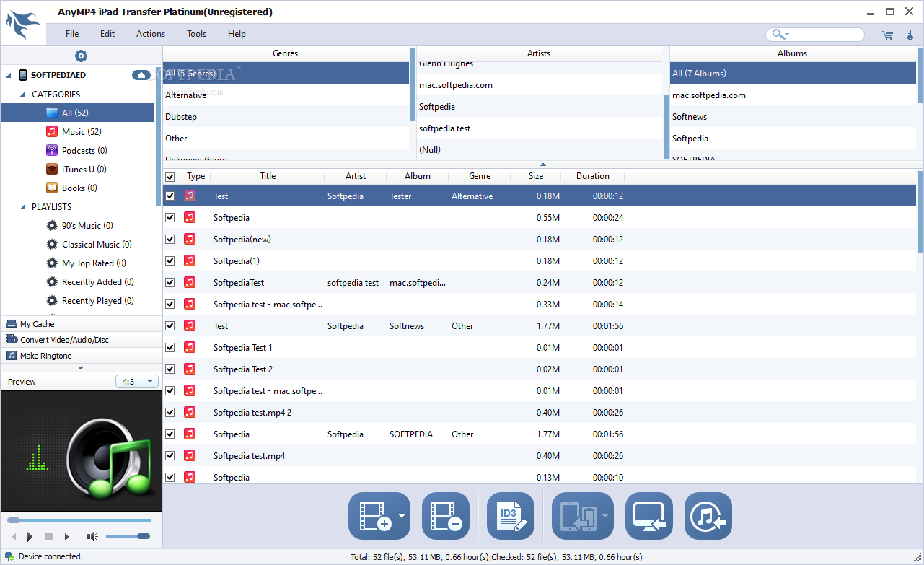
Task: Uncheck the SoftpediaTest row checkbox
Action: pyautogui.click(x=170, y=282)
